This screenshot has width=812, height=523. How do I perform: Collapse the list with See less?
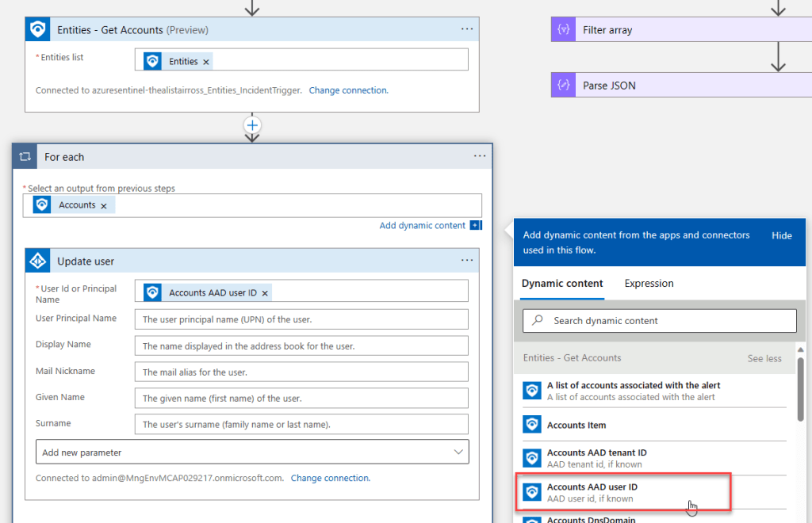pyautogui.click(x=764, y=358)
